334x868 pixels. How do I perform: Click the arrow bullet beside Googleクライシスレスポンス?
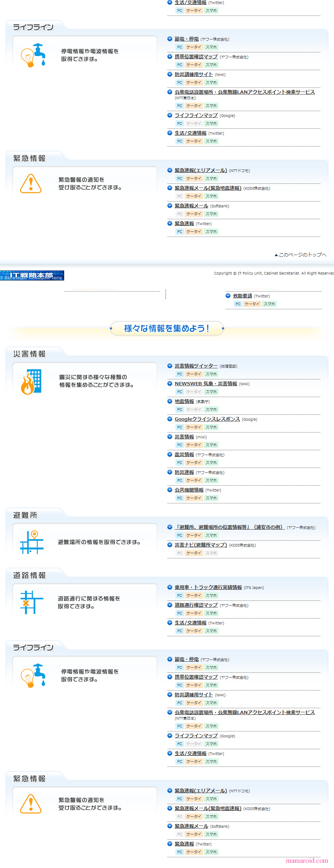(170, 419)
